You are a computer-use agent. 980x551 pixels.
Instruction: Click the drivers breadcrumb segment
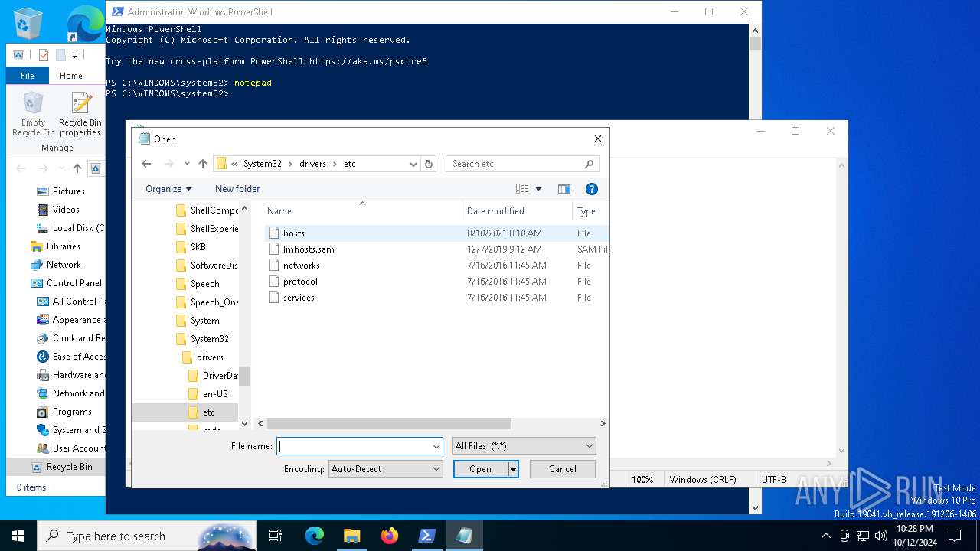[312, 164]
